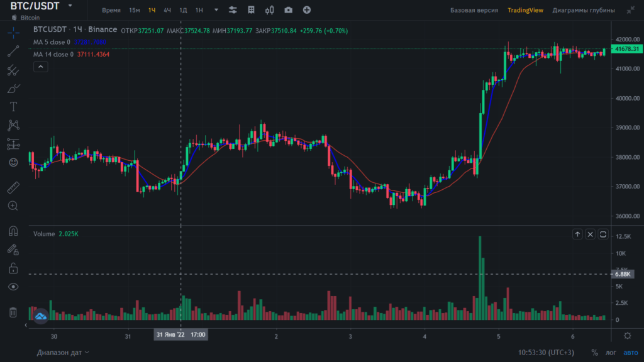Toggle lock all drawing tools
Screen dimensions: 644x362
point(13,268)
